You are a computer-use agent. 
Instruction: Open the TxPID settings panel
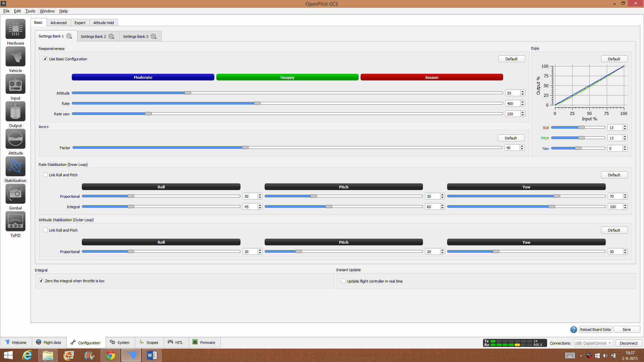tap(15, 221)
